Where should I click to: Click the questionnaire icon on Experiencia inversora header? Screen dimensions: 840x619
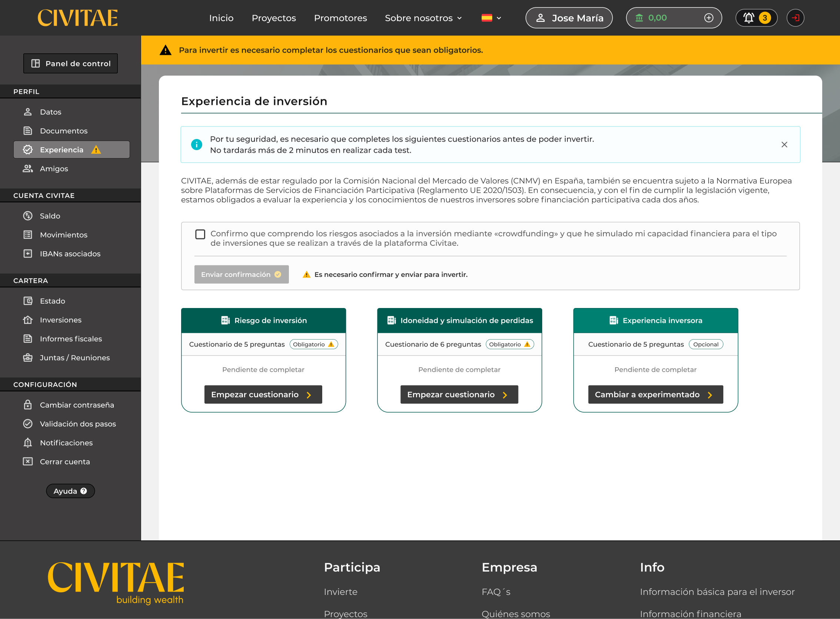614,320
